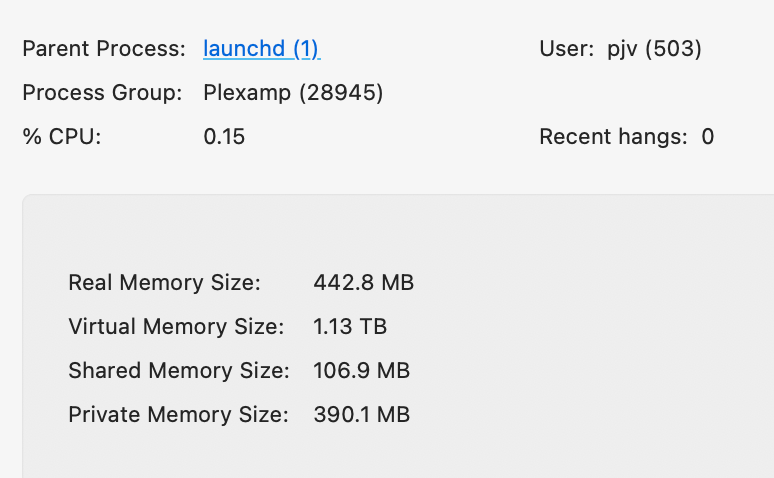
Task: Click the Process Group label
Action: point(102,93)
